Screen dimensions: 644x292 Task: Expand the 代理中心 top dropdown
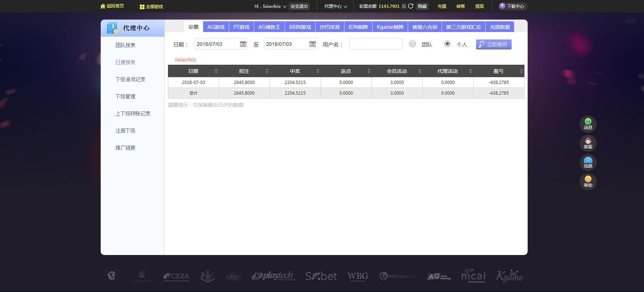click(x=345, y=6)
